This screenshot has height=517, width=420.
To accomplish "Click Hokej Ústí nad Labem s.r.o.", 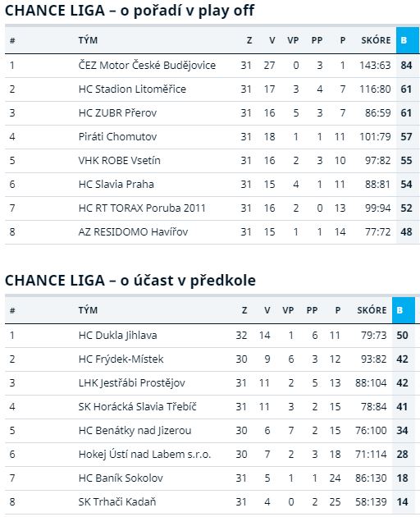I will point(144,455).
